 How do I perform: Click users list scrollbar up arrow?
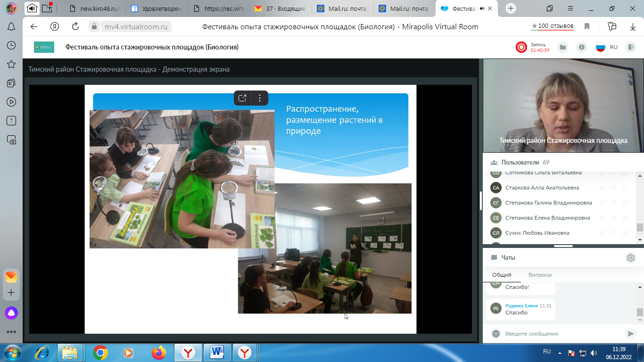point(640,175)
